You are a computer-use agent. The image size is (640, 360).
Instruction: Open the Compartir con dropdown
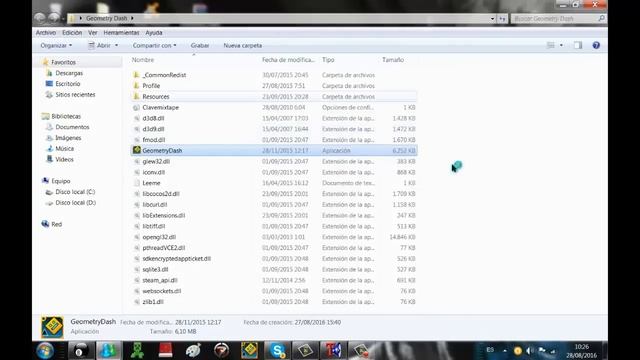click(154, 45)
